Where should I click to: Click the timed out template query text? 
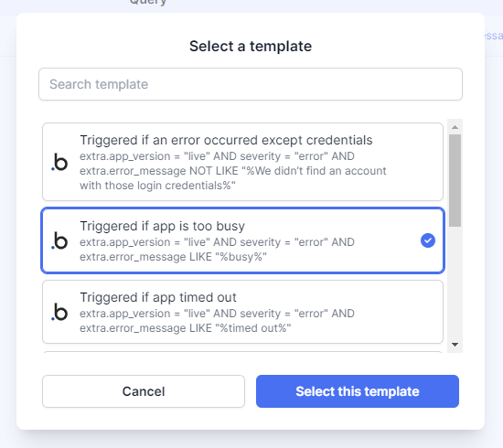217,321
